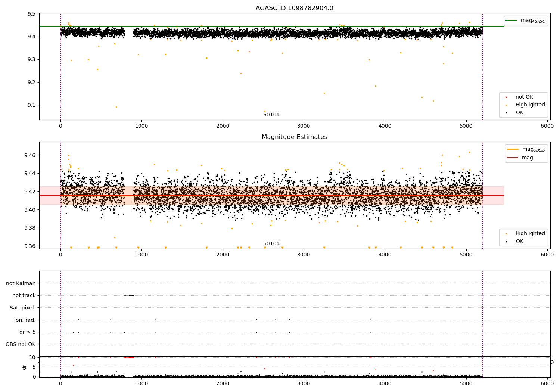The width and height of the screenshot is (560, 392).
Task: Click the 'Sat. pixel.' axis label
Action: (23, 308)
